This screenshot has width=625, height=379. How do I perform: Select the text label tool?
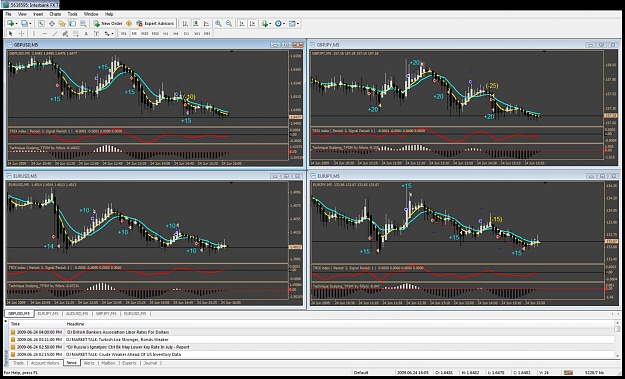96,34
